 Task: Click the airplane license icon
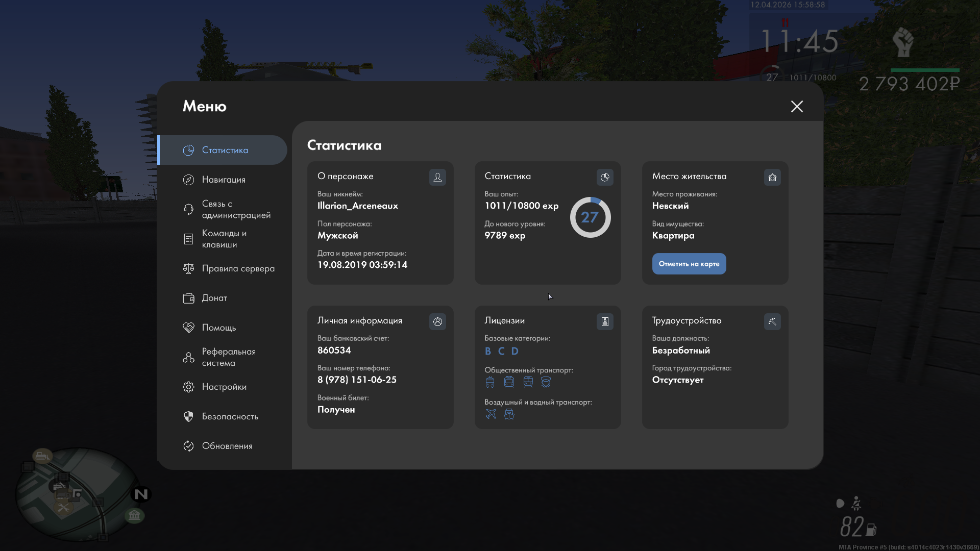491,414
